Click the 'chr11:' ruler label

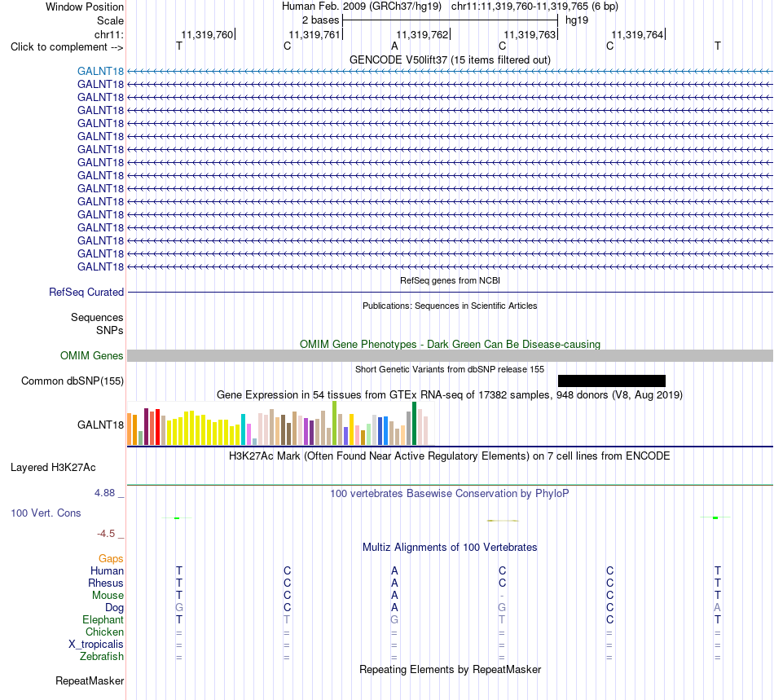pos(108,34)
